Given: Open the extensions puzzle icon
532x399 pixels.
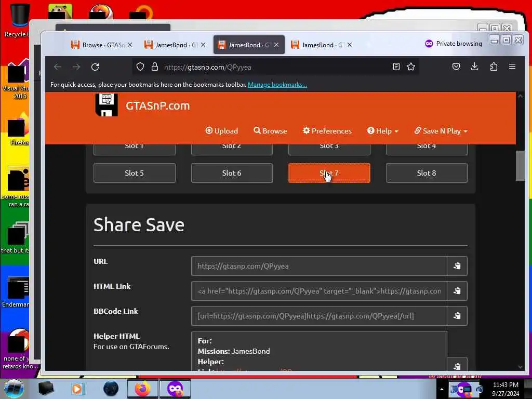Looking at the screenshot, I should coord(494,66).
